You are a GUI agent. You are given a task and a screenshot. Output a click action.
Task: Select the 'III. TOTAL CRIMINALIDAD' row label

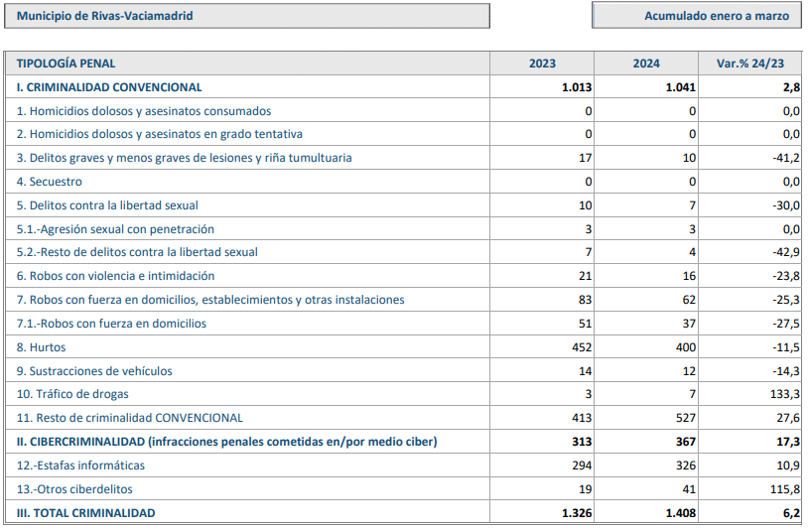85,513
